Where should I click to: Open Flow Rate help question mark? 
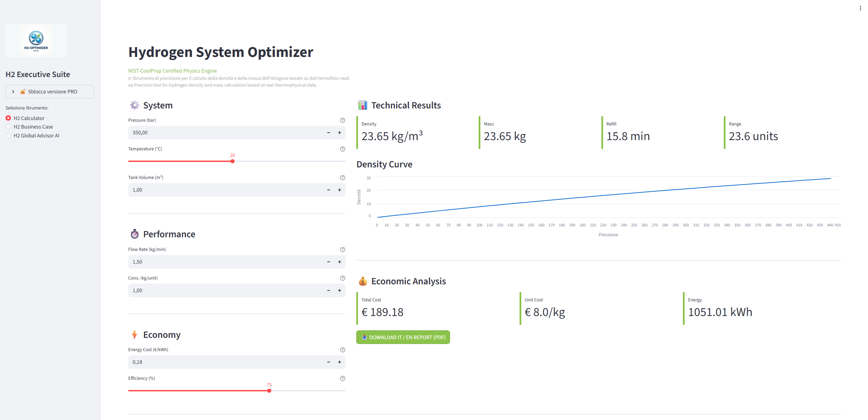coord(343,250)
